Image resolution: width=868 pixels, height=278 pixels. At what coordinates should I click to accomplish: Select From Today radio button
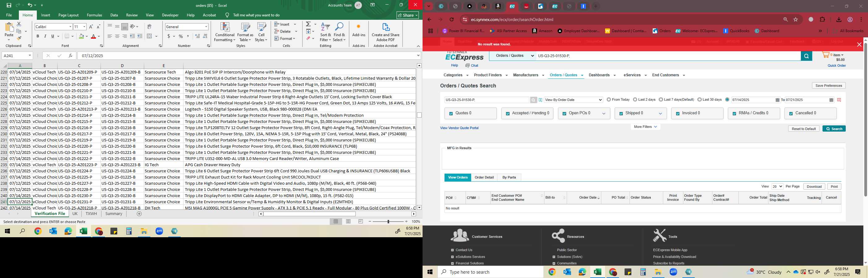point(608,100)
